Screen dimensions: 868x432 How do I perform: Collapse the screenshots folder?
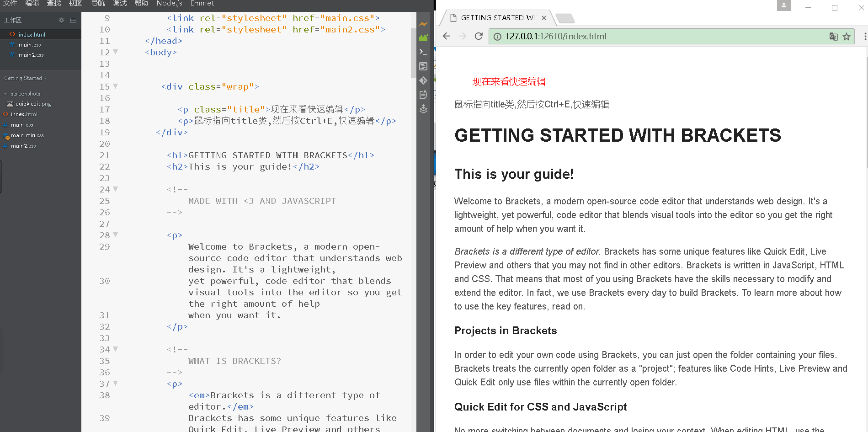[x=5, y=94]
